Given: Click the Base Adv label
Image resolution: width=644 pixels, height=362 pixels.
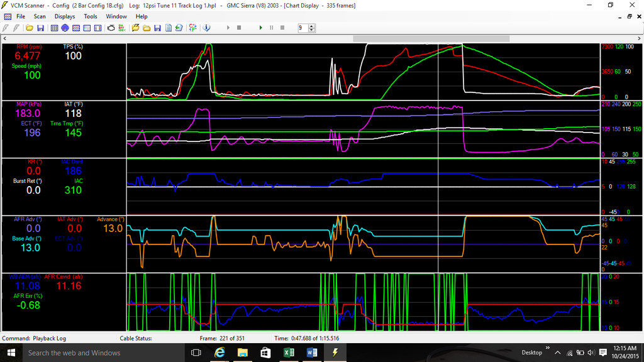Looking at the screenshot, I should pyautogui.click(x=26, y=238).
